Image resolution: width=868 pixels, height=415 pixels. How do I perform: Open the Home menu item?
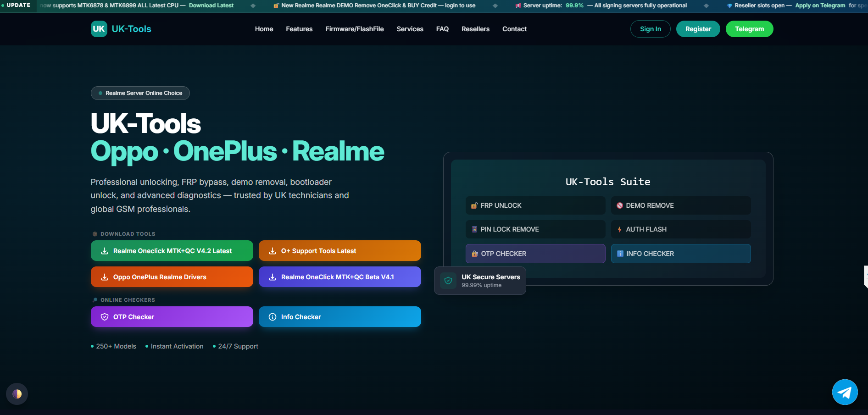(264, 29)
